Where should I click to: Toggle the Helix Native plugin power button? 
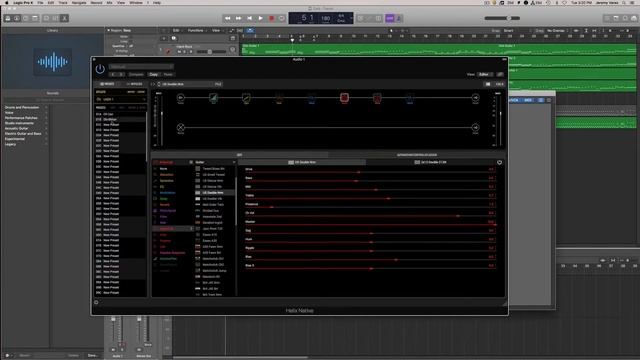click(100, 69)
